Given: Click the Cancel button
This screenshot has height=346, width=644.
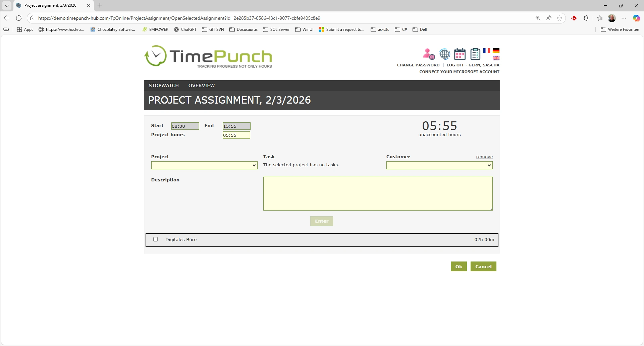Looking at the screenshot, I should (x=483, y=267).
